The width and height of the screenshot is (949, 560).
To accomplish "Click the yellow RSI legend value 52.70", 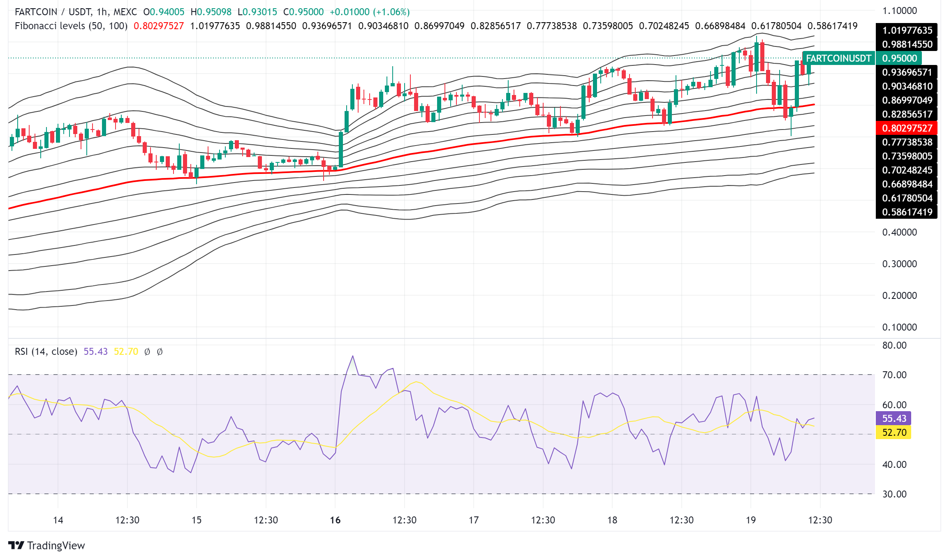I will pos(126,352).
